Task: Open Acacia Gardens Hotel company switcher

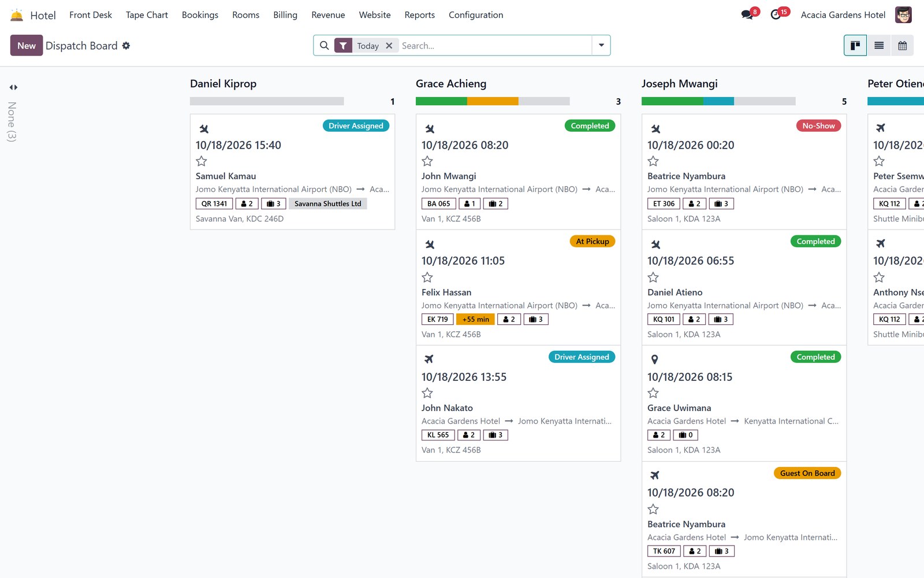Action: [x=843, y=15]
